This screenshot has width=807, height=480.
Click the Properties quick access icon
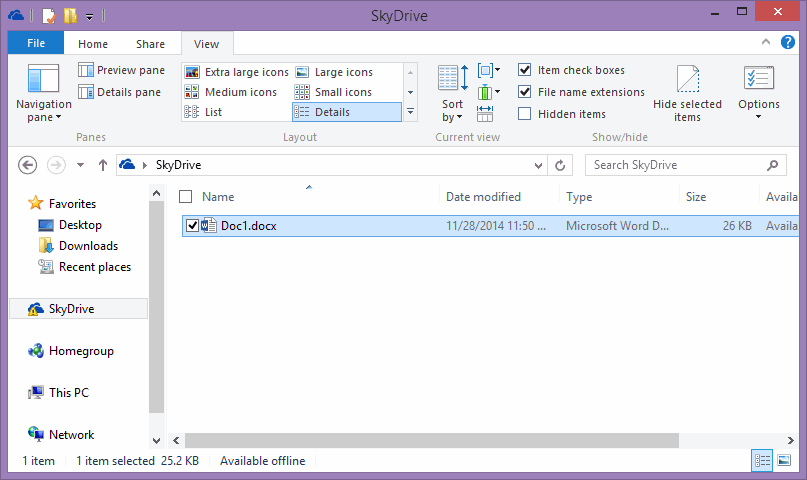point(48,16)
